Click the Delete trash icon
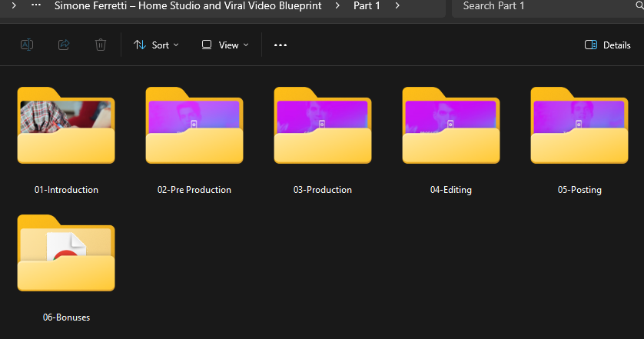The height and width of the screenshot is (339, 644). click(101, 45)
